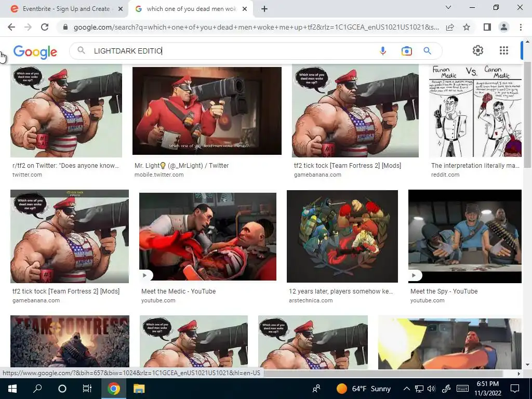532x399 pixels.
Task: Click '12 years later, players somehow ke...' title
Action: [x=341, y=291]
